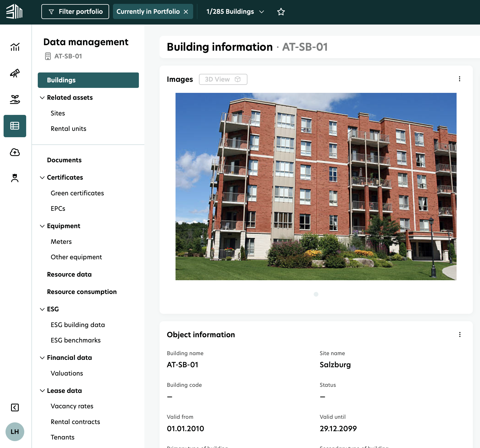The width and height of the screenshot is (480, 448).
Task: Go to Vacancy rates
Action: 72,406
